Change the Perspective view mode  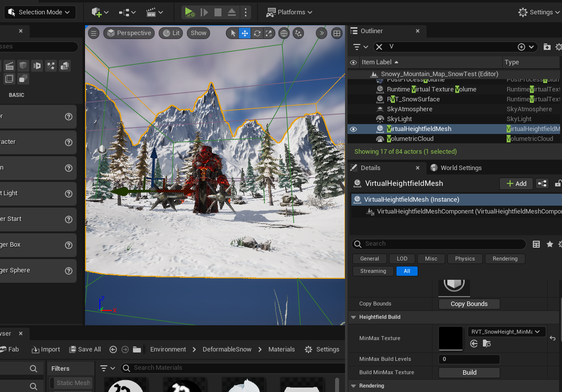pyautogui.click(x=129, y=33)
